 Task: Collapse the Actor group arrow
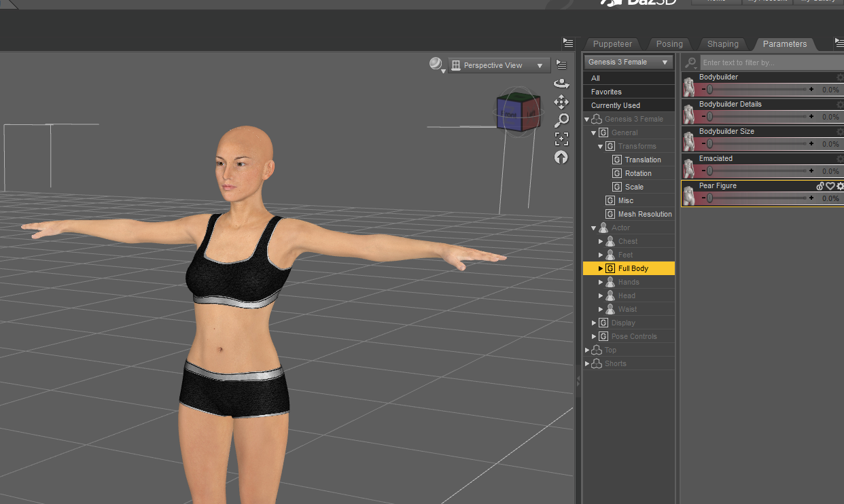pos(594,228)
